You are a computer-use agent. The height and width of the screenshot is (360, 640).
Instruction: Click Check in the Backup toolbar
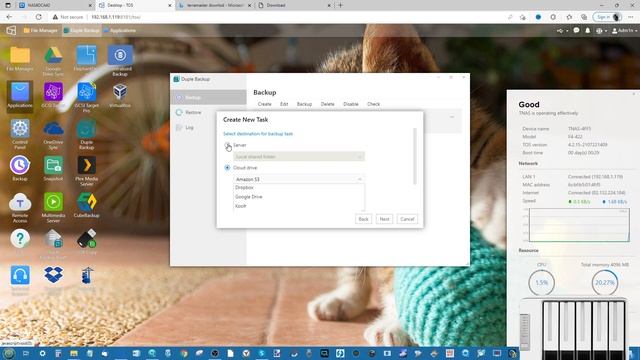point(373,104)
